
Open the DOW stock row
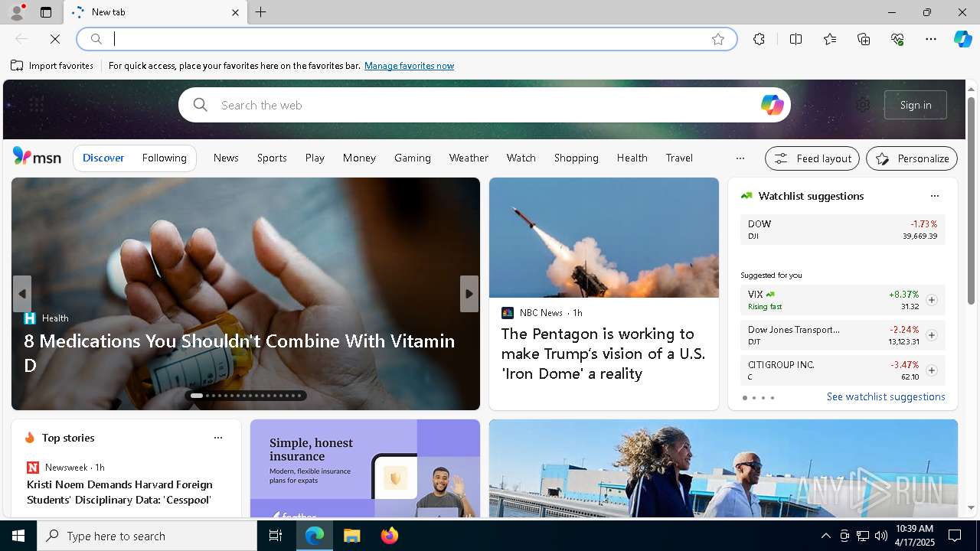[842, 230]
